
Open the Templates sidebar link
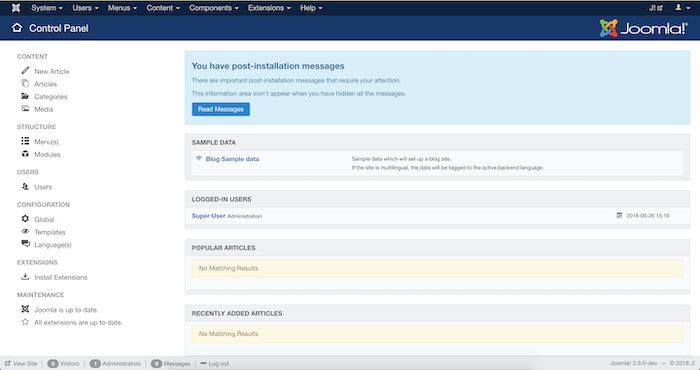point(50,232)
